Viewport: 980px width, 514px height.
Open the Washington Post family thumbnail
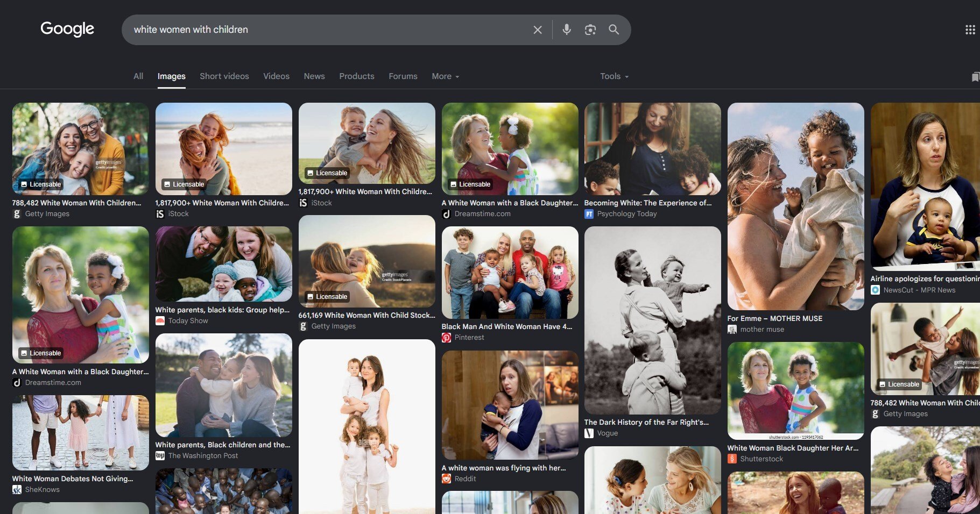coord(224,386)
